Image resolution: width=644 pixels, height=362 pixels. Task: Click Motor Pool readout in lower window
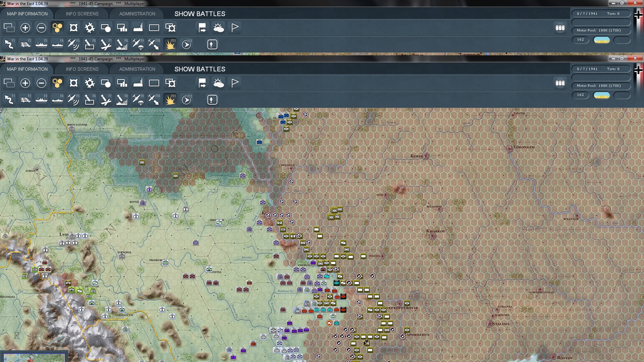[x=601, y=86]
